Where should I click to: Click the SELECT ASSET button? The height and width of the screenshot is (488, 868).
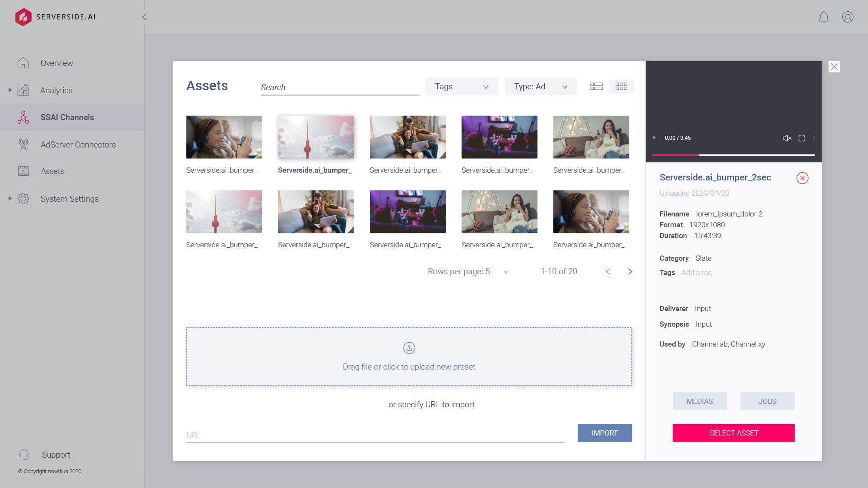[733, 432]
